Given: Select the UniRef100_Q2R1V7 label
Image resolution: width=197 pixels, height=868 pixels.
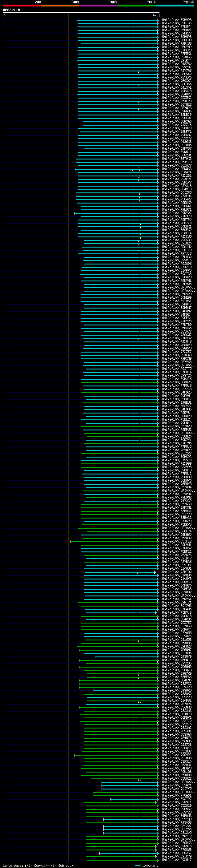Looking at the screenshot, I should click(177, 183).
